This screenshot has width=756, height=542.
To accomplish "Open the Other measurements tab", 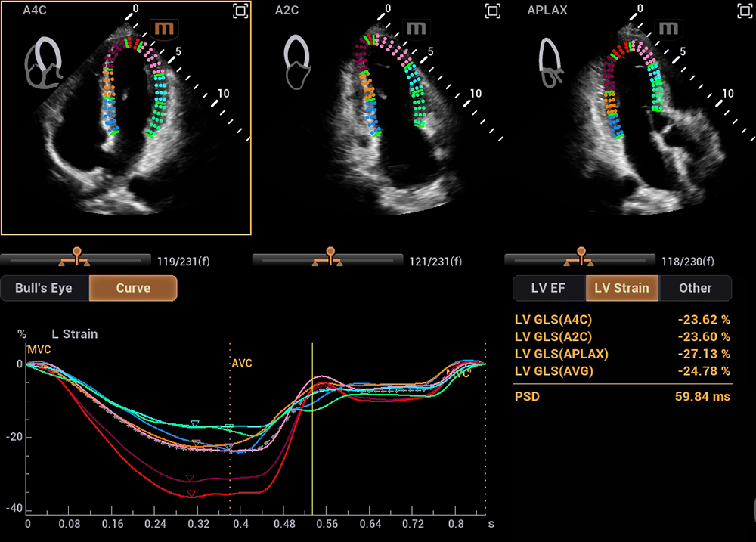I will click(x=695, y=288).
